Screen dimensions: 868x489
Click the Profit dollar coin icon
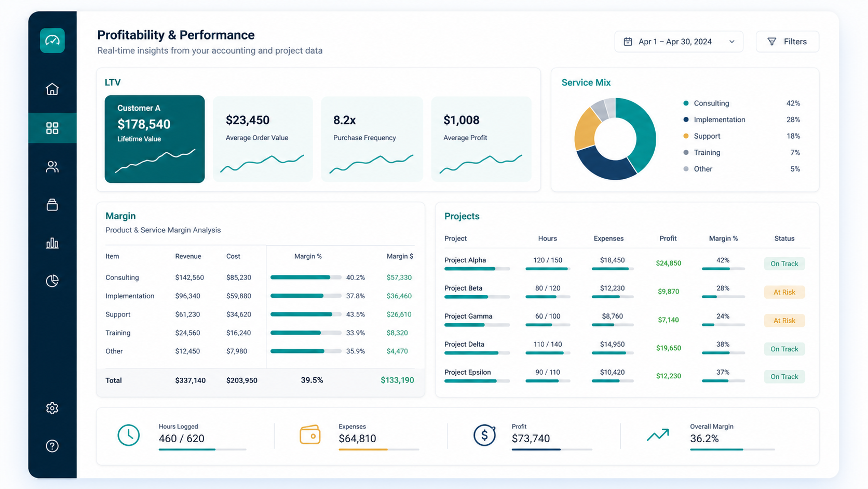484,435
